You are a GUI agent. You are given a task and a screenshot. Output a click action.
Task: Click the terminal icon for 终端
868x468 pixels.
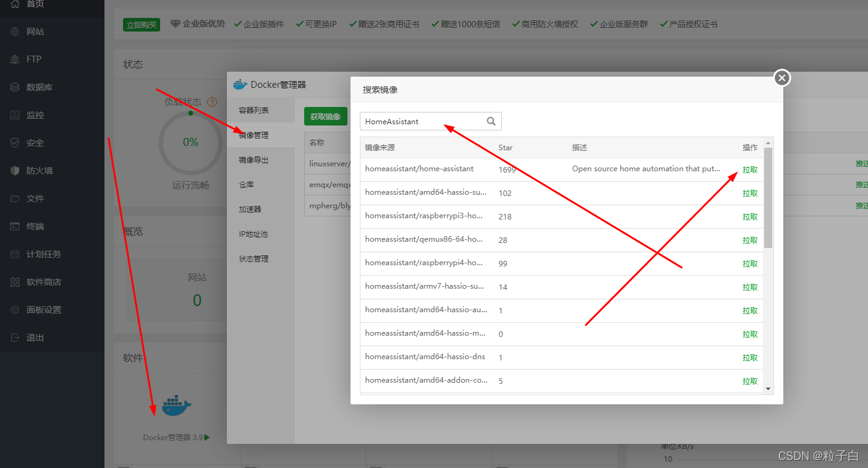[x=15, y=226]
